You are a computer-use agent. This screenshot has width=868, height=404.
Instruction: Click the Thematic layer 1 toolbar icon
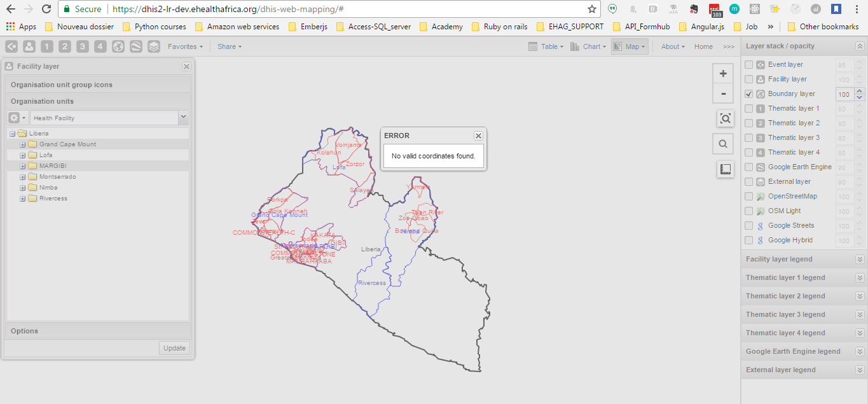[x=47, y=46]
